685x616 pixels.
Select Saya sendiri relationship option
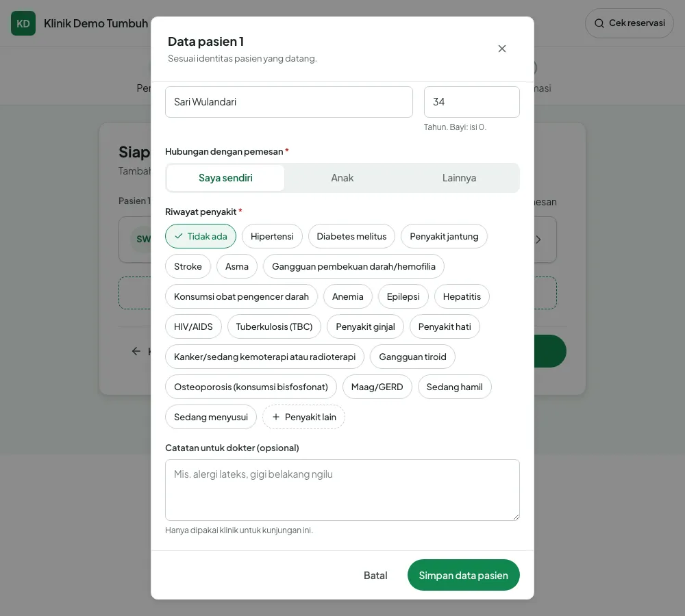225,178
